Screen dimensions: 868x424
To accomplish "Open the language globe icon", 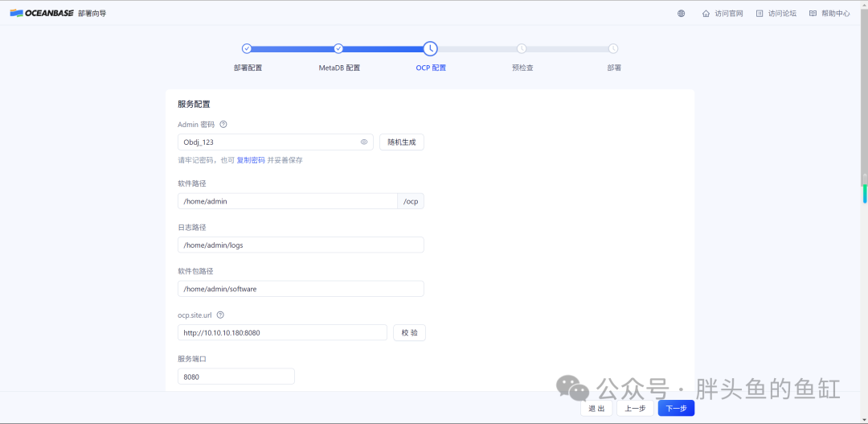I will click(x=682, y=14).
